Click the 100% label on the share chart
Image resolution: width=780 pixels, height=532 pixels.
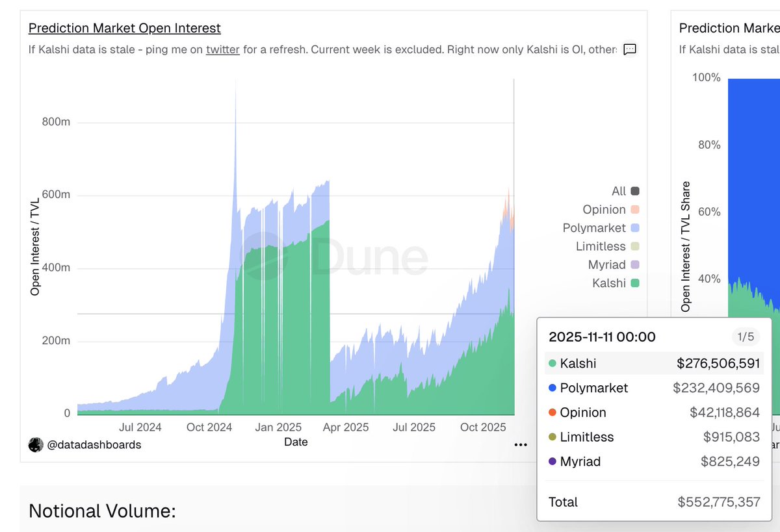coord(707,78)
